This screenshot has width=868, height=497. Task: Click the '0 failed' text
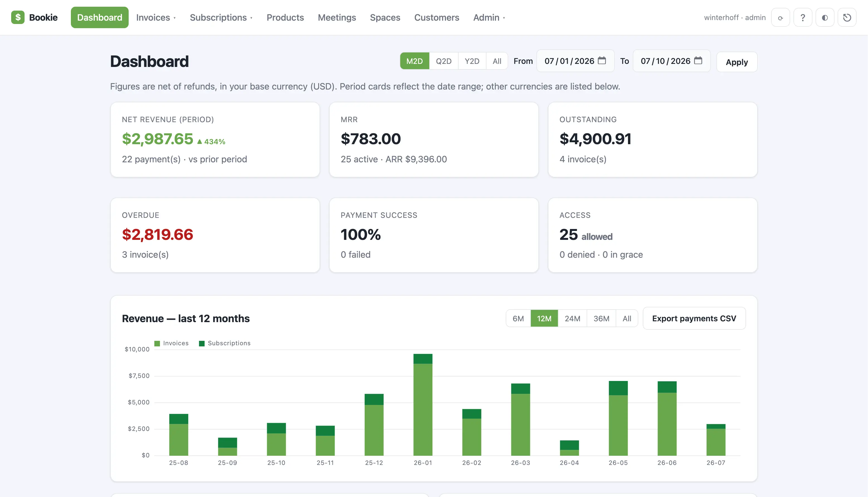pyautogui.click(x=355, y=255)
